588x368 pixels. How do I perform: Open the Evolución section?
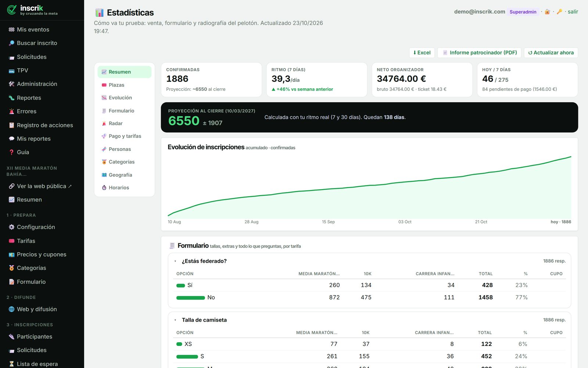tap(124, 98)
